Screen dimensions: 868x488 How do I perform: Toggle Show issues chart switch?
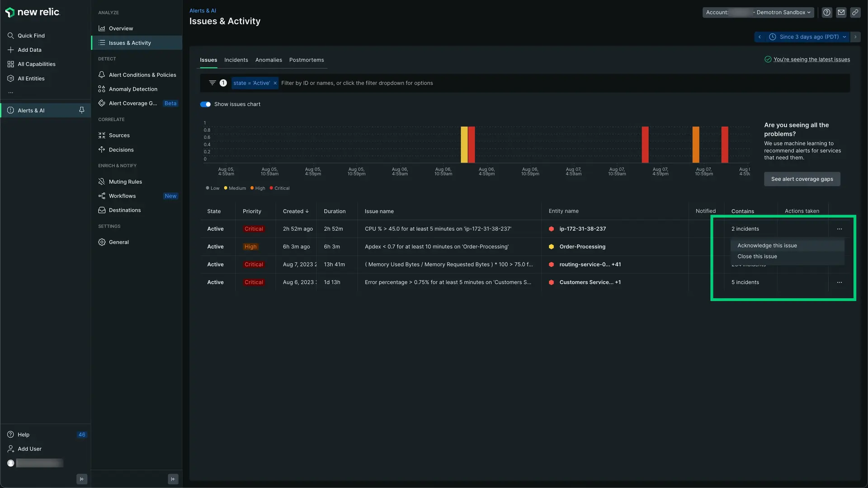pyautogui.click(x=205, y=104)
